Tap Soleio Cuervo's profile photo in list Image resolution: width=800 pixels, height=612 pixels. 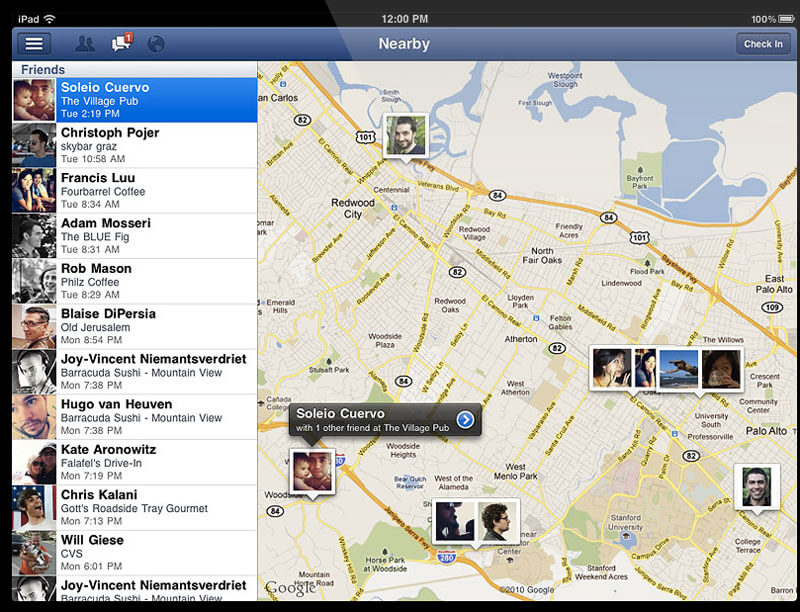[34, 100]
